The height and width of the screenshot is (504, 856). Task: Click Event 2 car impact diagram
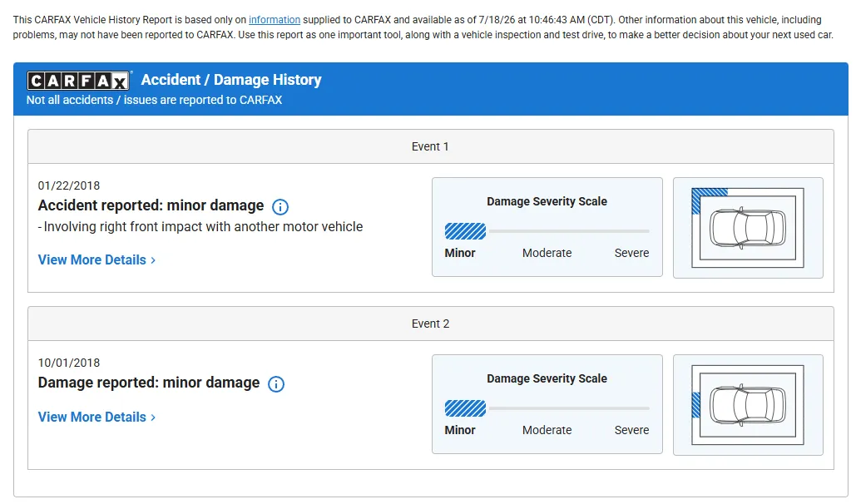[748, 405]
